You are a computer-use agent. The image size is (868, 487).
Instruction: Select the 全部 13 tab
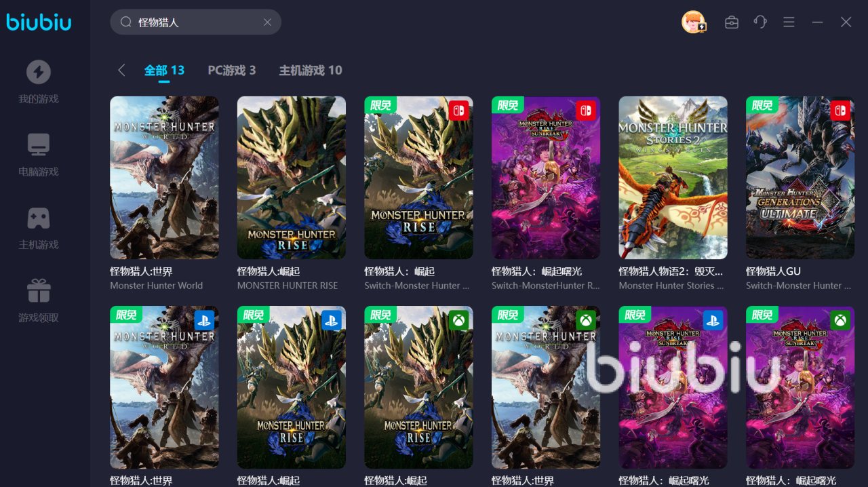pyautogui.click(x=164, y=70)
